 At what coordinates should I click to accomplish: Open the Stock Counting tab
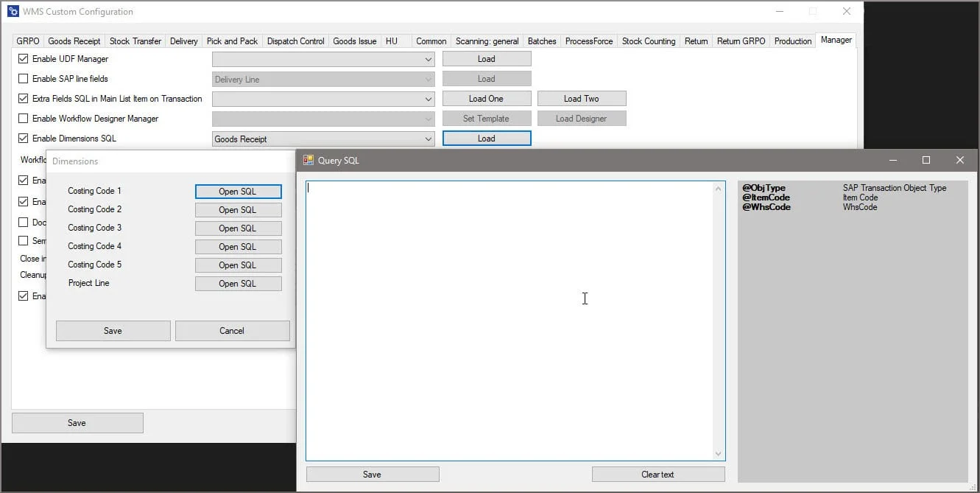click(x=649, y=41)
